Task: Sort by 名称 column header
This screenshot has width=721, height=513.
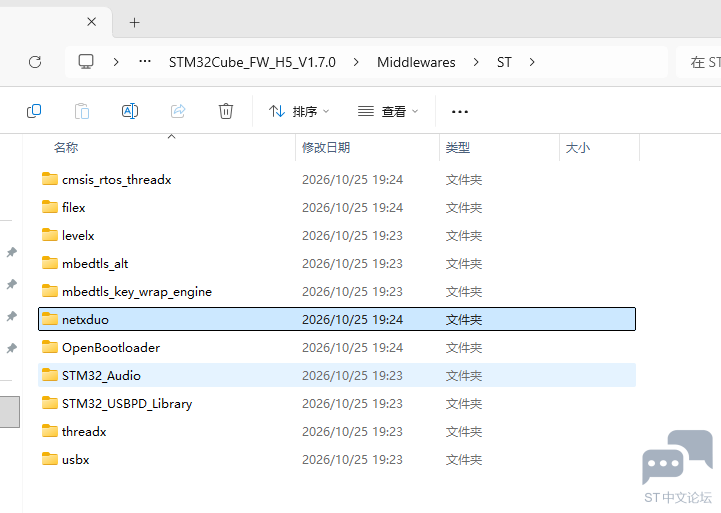Action: 66,148
